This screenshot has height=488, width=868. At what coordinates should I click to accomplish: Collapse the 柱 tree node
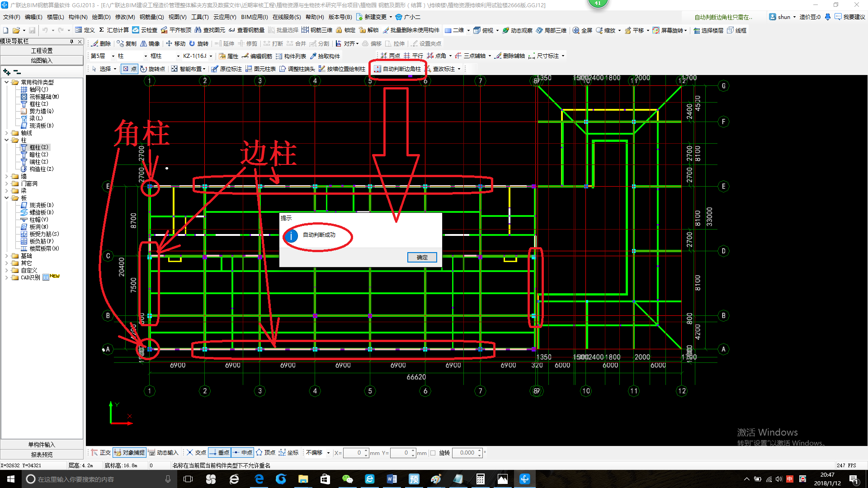coord(7,140)
